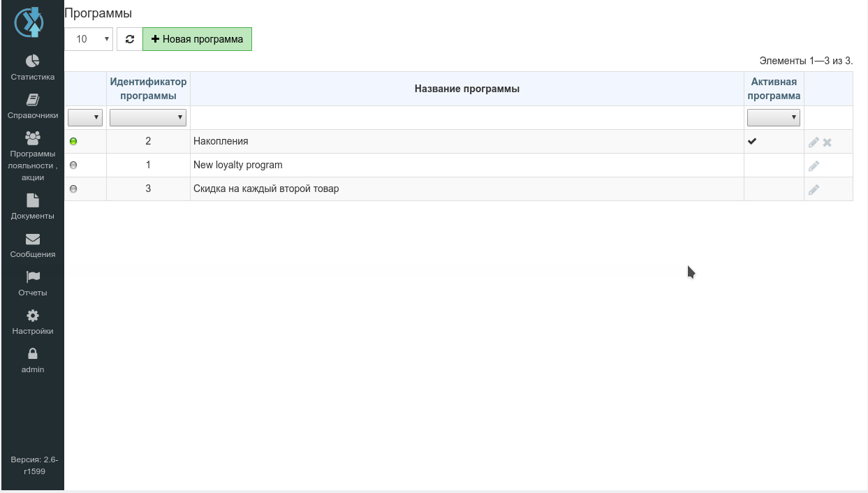The height and width of the screenshot is (493, 868).
Task: Select the Отчеты menu label
Action: 32,293
